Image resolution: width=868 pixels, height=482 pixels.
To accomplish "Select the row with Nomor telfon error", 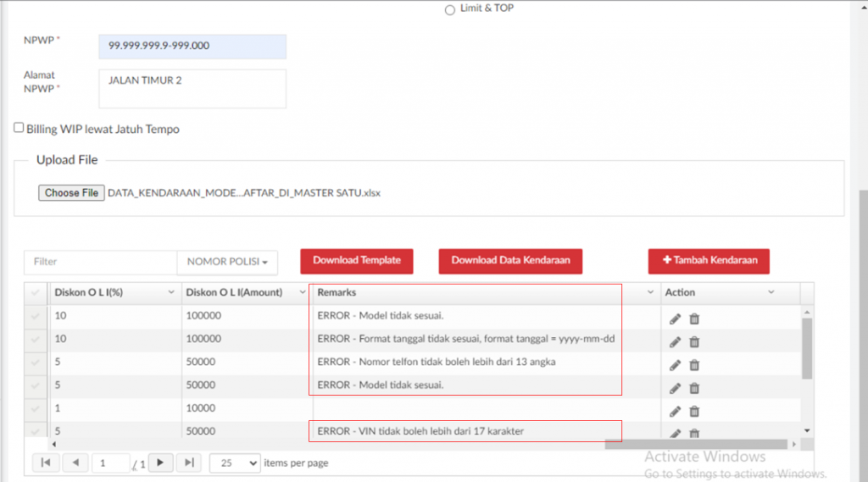I will [x=36, y=363].
